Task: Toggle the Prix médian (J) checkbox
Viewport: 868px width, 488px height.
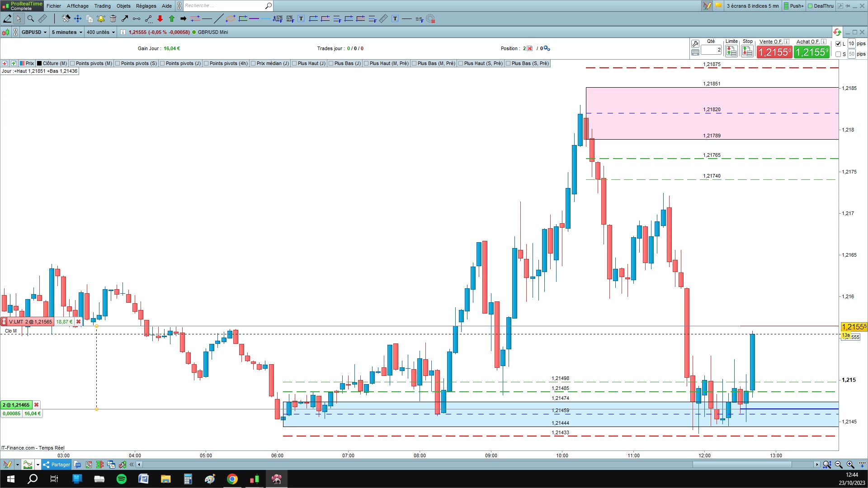Action: click(x=253, y=63)
